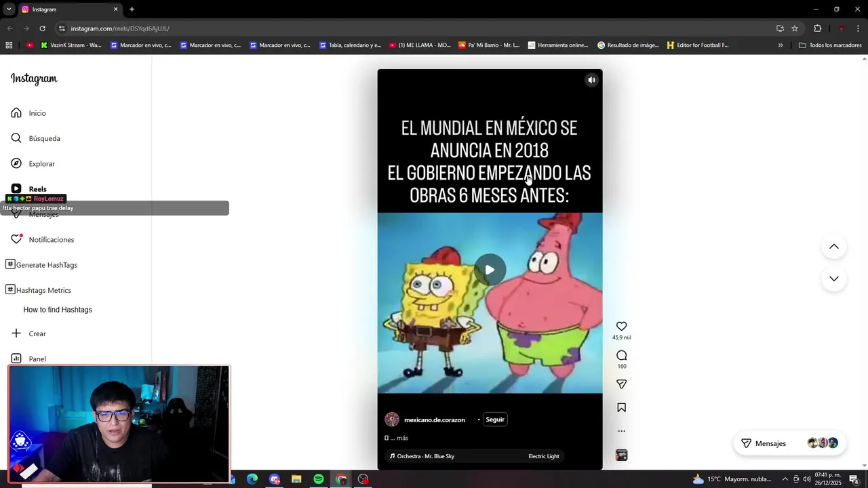
Task: Open Chrome three-dot menu
Action: (x=859, y=28)
